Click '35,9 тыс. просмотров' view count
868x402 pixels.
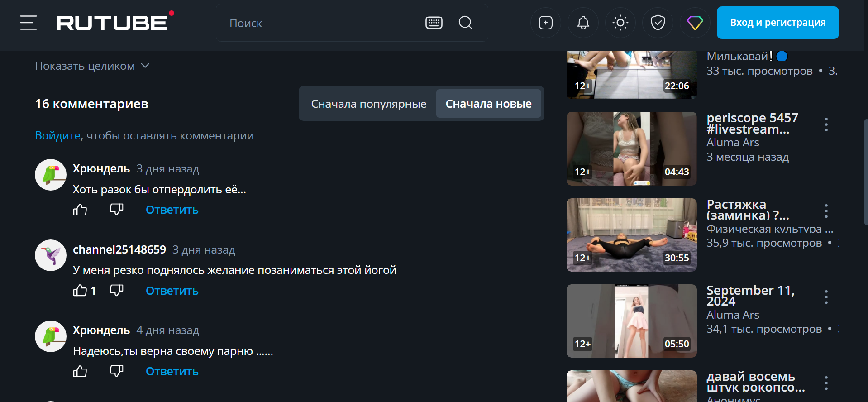[764, 243]
